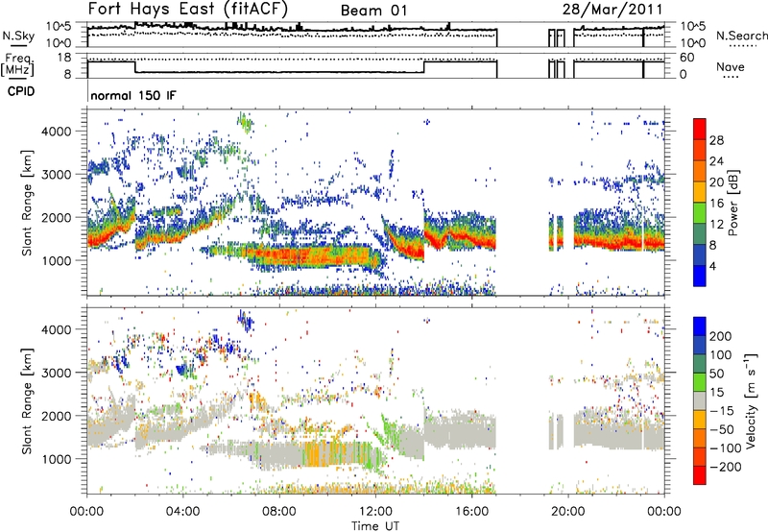Click the '1000' tick on velocity panel
The height and width of the screenshot is (532, 768).
[57, 459]
